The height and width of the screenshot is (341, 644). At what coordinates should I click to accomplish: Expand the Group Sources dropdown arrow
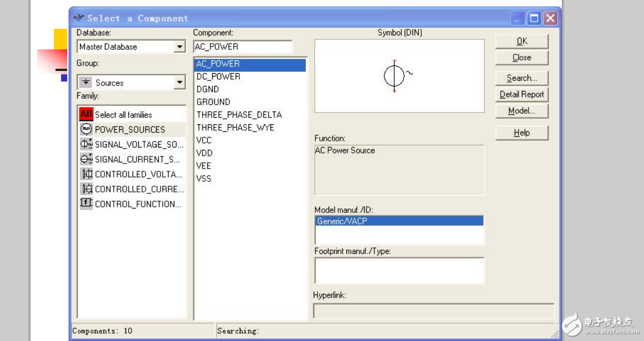coord(179,83)
